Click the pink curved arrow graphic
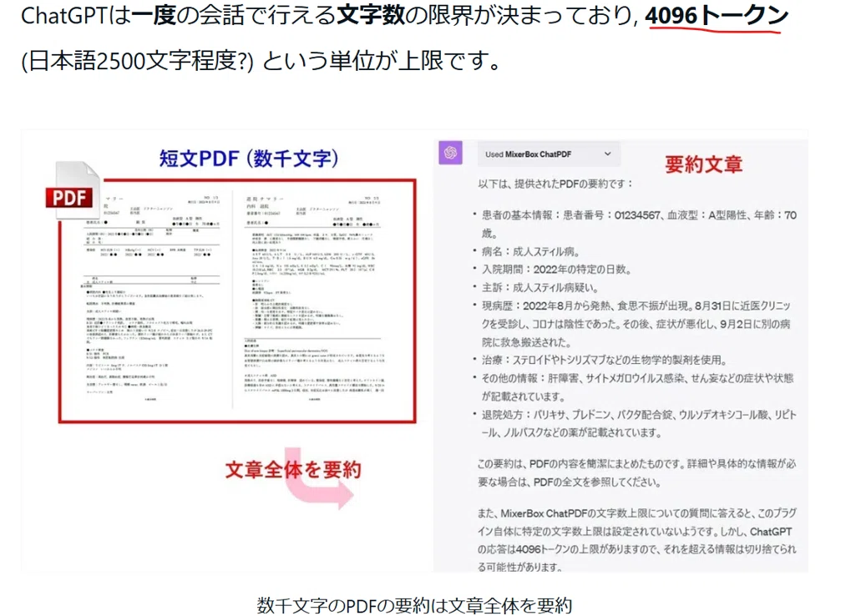The image size is (851, 616). (x=319, y=479)
